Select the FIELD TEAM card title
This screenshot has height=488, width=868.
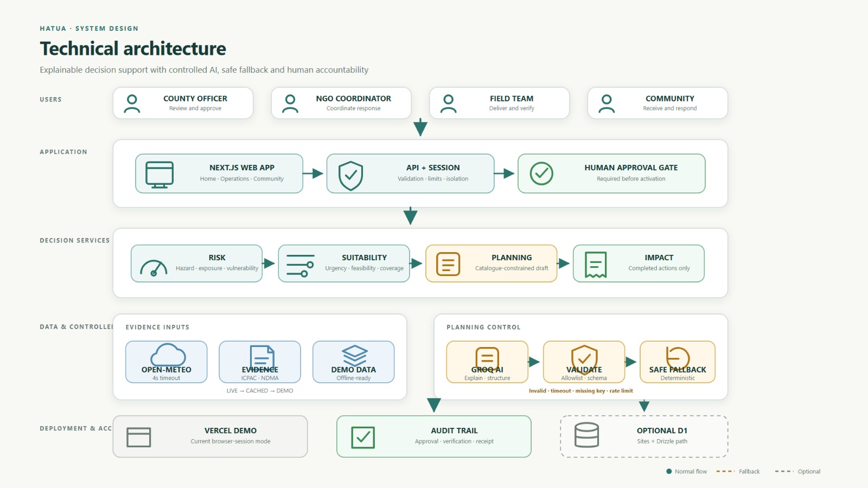click(x=512, y=99)
